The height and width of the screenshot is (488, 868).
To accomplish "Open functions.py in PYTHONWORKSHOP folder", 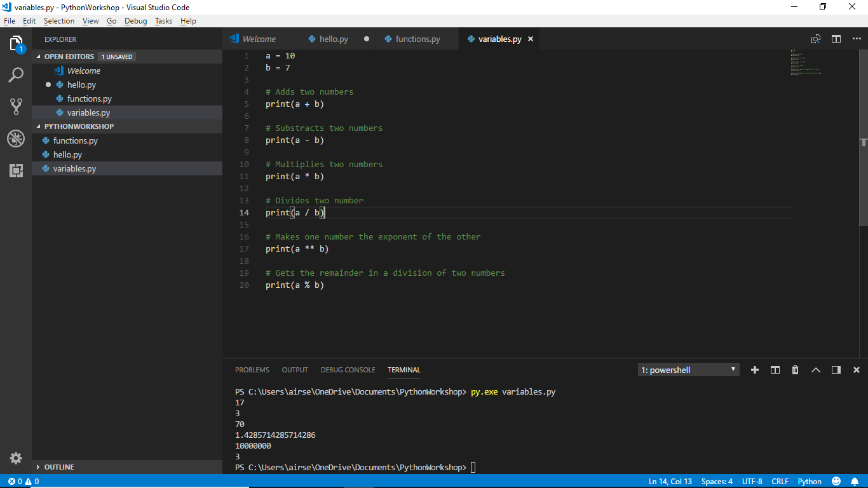I will [x=127, y=140].
